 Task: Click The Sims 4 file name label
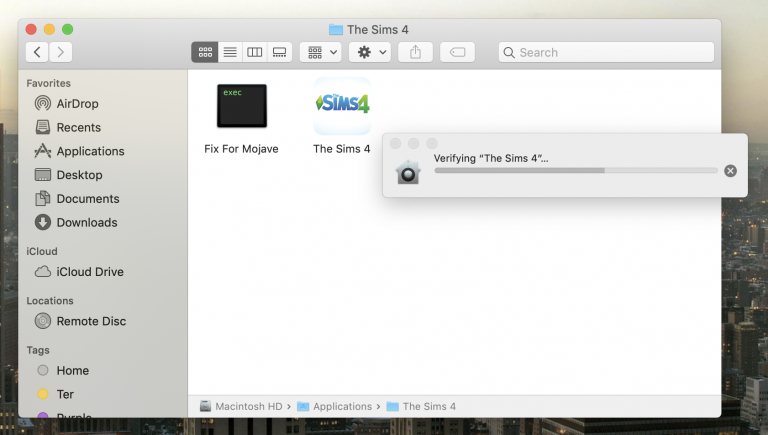pos(342,149)
